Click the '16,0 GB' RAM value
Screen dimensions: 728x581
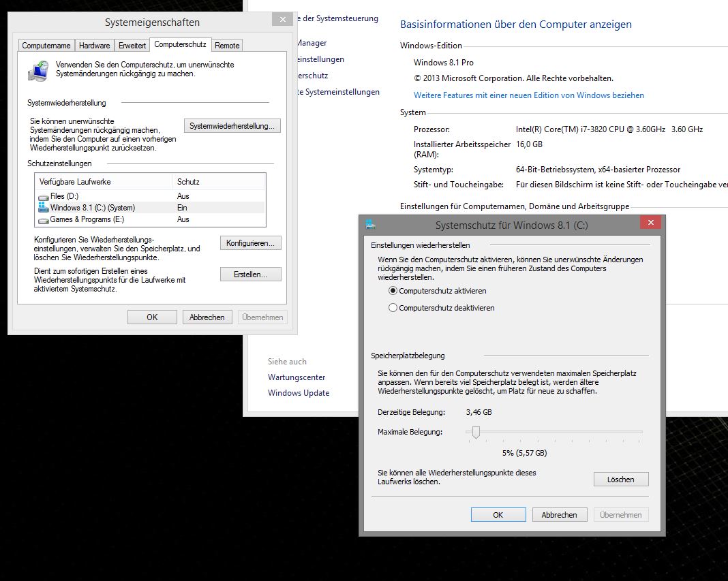[529, 144]
